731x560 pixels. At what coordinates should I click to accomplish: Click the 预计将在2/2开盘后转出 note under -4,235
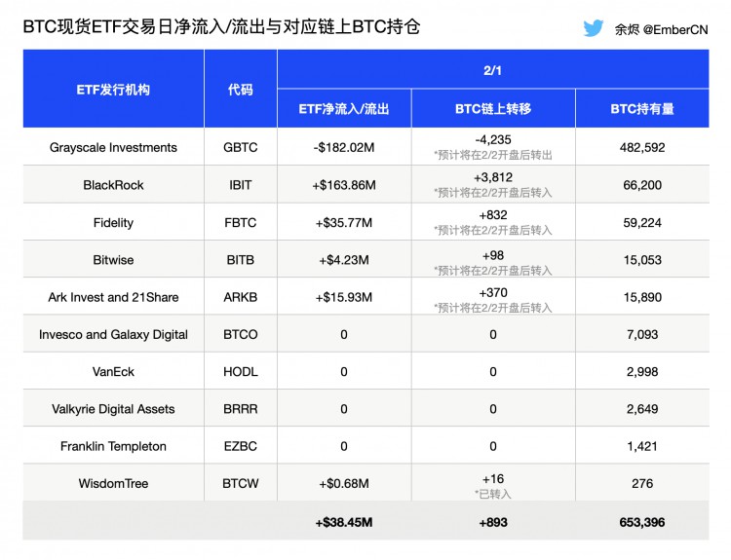[x=493, y=155]
